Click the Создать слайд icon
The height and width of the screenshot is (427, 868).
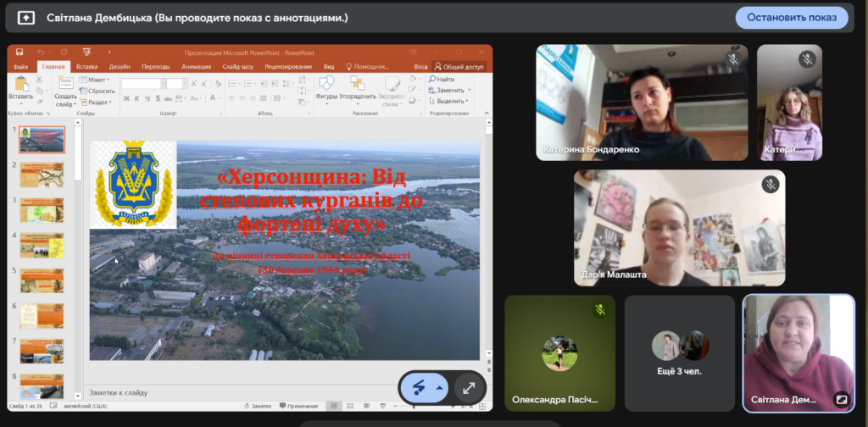(x=65, y=85)
